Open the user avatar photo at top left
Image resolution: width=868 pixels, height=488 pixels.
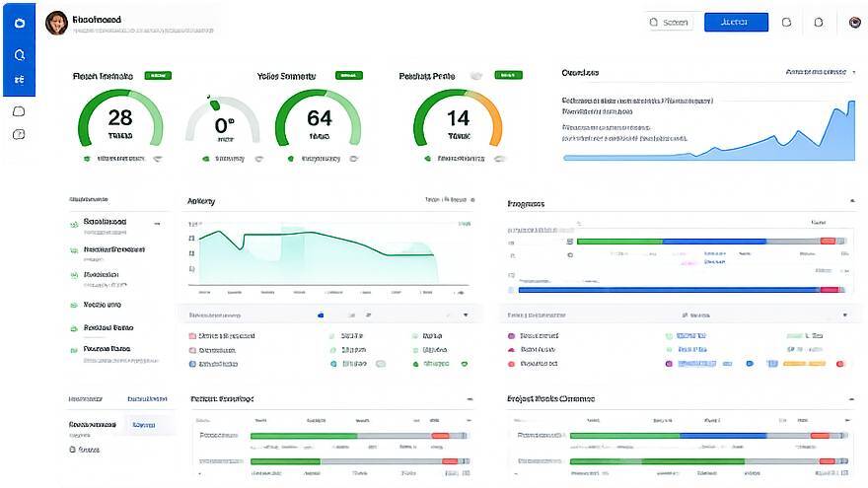[56, 23]
